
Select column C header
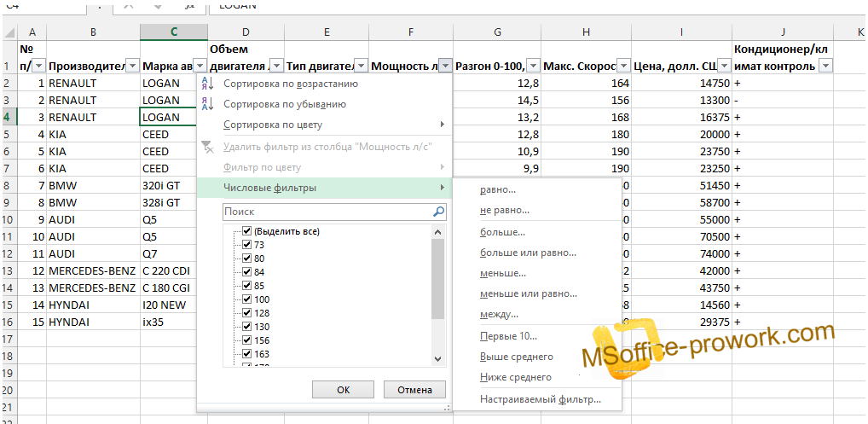[174, 32]
